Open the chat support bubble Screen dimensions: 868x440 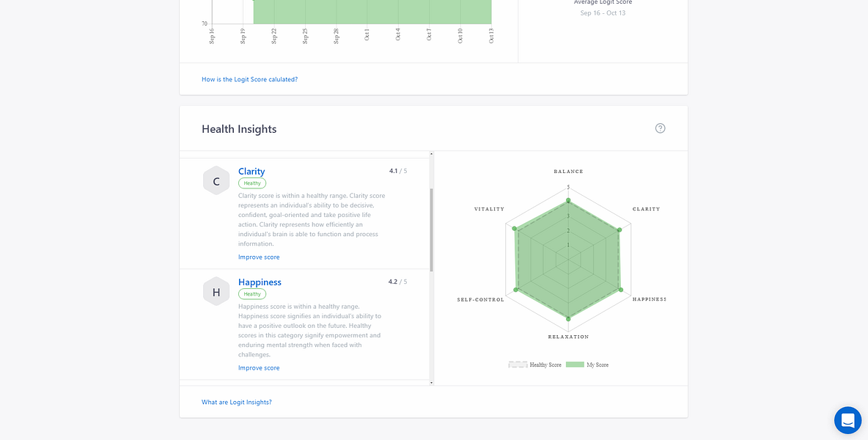tap(847, 420)
